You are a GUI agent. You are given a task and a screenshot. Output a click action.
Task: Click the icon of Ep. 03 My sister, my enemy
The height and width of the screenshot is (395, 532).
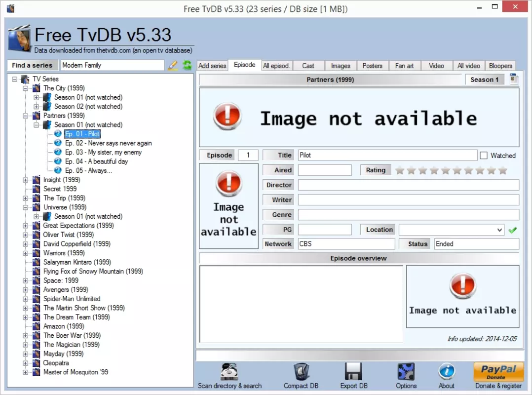point(58,152)
